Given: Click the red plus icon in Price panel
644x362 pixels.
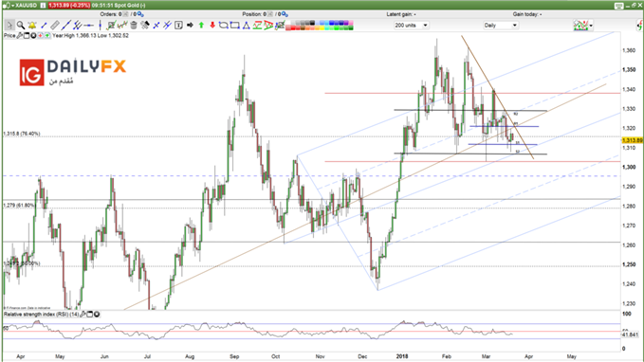Looking at the screenshot, I should click(x=40, y=36).
